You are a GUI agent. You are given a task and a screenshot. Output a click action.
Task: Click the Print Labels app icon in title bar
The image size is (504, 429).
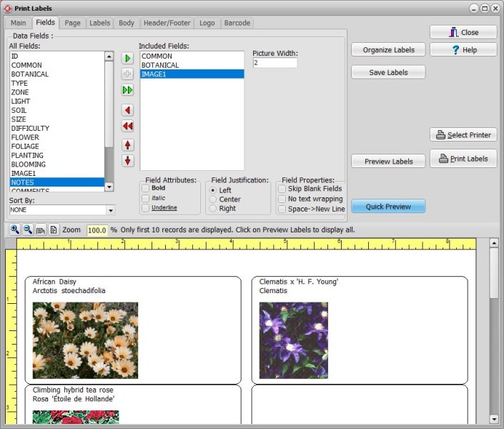(x=8, y=9)
